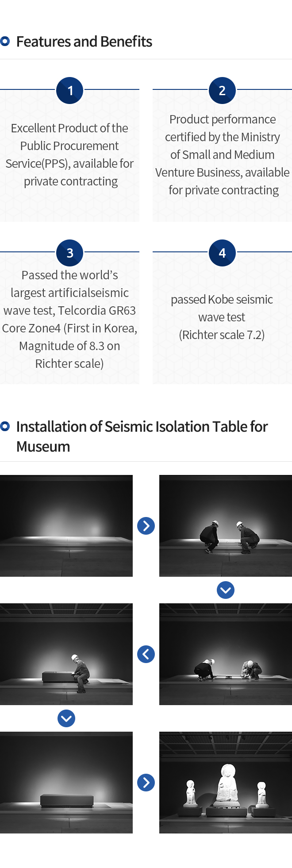Click Public Procurement Service feature card text
Screen dimensions: 292x868
[69, 155]
